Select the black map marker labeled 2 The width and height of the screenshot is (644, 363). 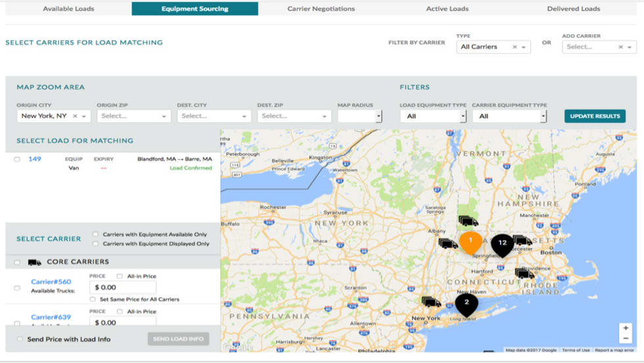tap(467, 303)
